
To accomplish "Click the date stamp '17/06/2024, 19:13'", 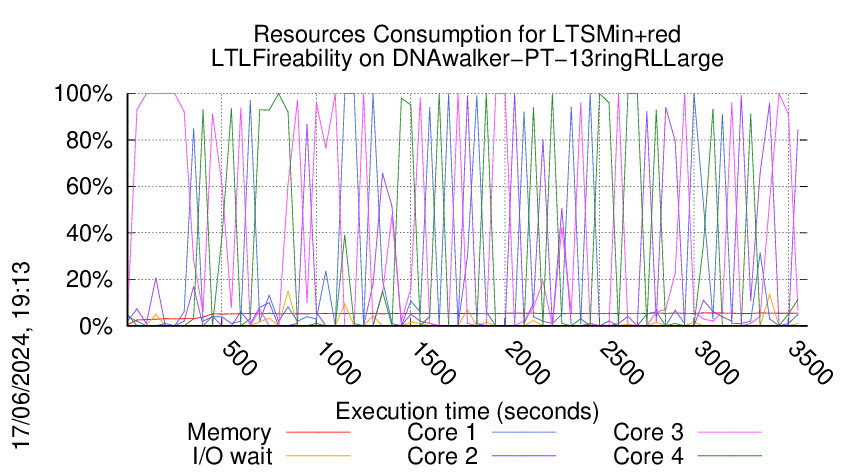I will tap(22, 356).
